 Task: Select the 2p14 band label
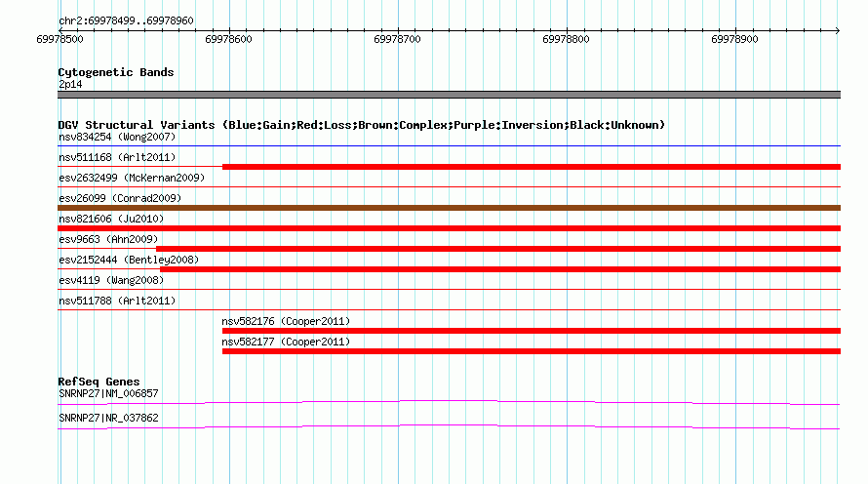70,84
